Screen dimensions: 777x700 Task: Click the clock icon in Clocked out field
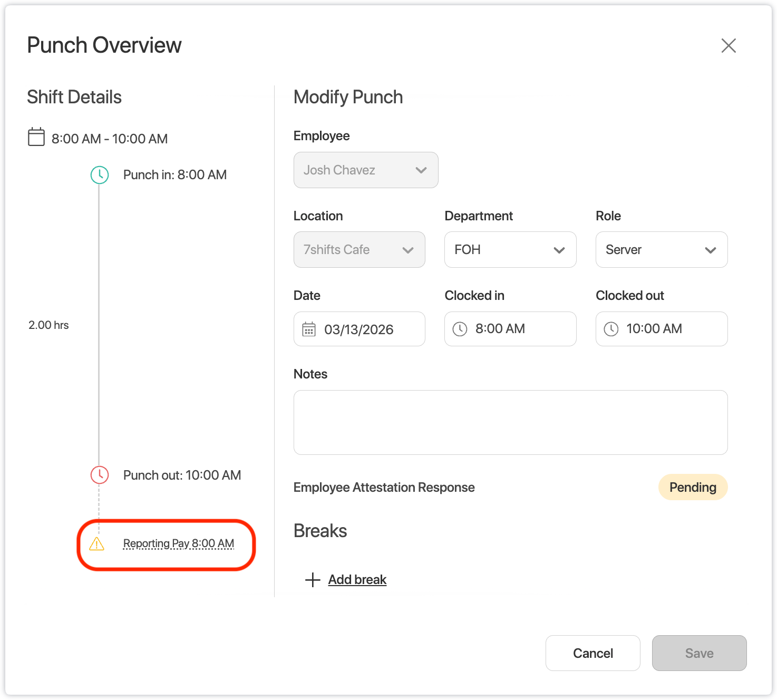[611, 329]
